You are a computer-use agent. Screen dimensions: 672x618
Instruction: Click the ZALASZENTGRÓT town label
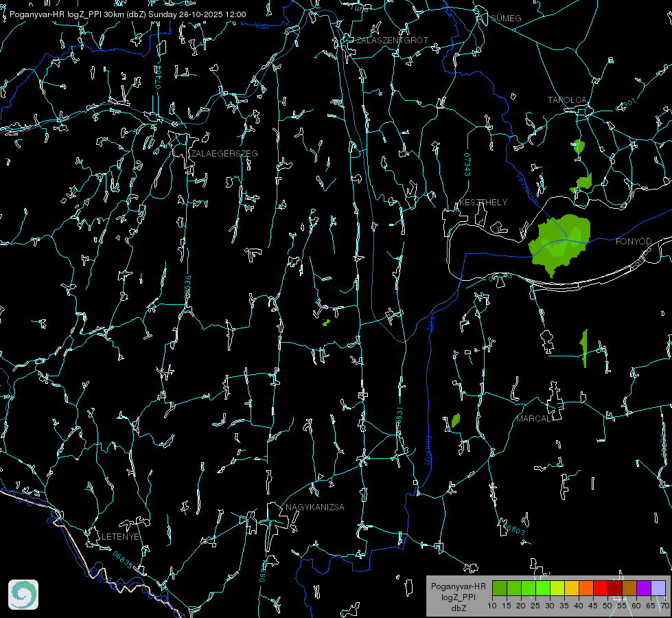click(x=393, y=40)
